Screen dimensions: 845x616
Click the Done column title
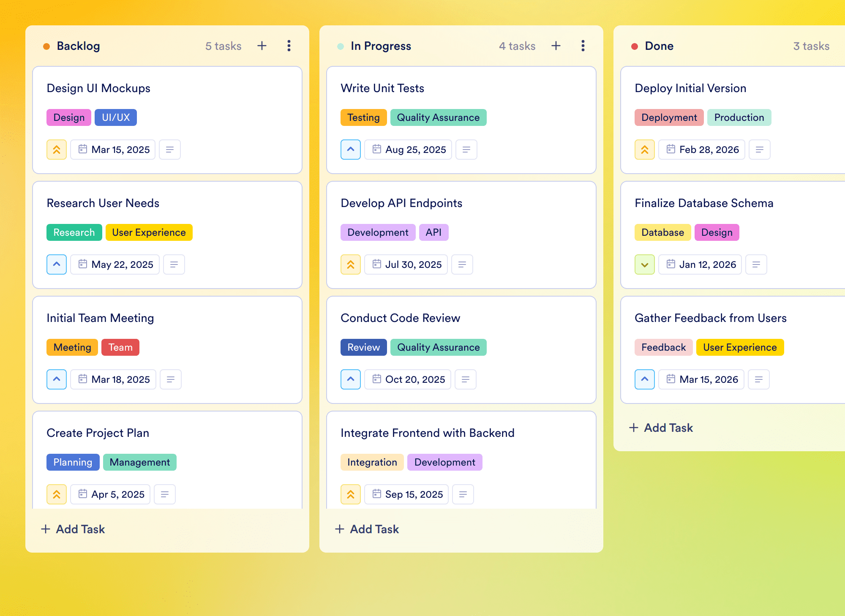[x=659, y=46]
